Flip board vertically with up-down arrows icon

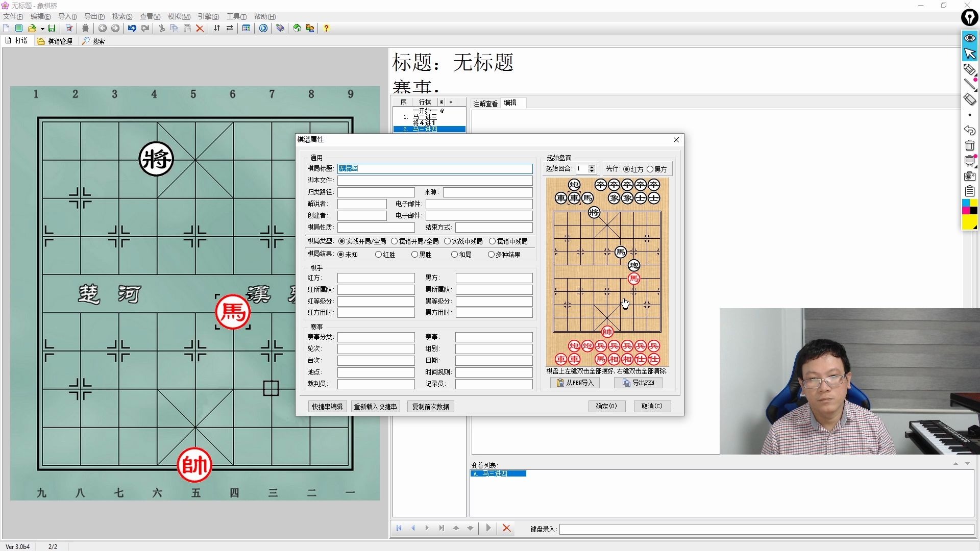217,29
